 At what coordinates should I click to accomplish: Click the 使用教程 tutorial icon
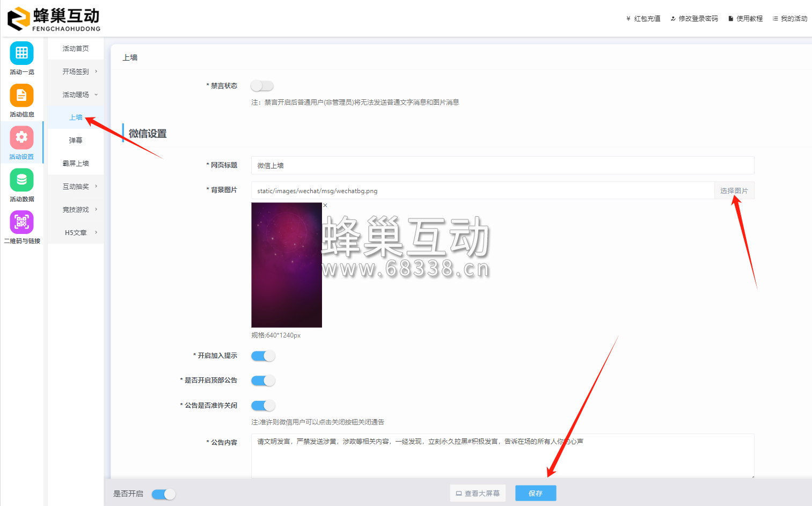click(x=745, y=18)
